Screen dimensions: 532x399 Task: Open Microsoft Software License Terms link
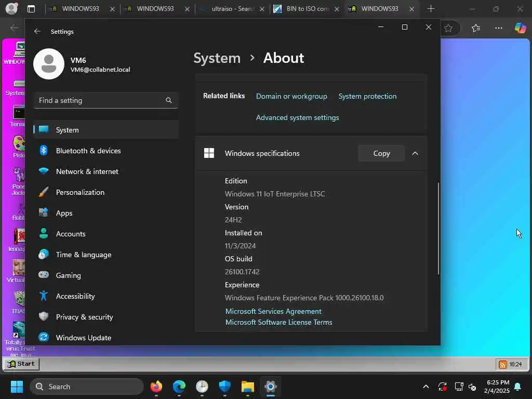[278, 322]
